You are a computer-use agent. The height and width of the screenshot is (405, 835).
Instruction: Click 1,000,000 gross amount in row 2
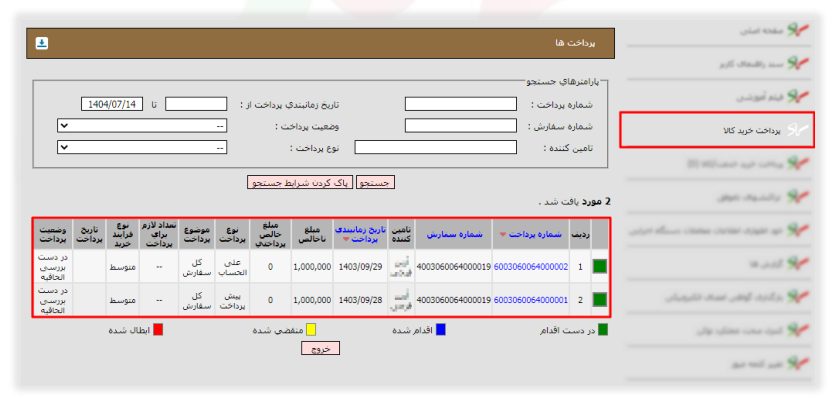click(x=312, y=300)
